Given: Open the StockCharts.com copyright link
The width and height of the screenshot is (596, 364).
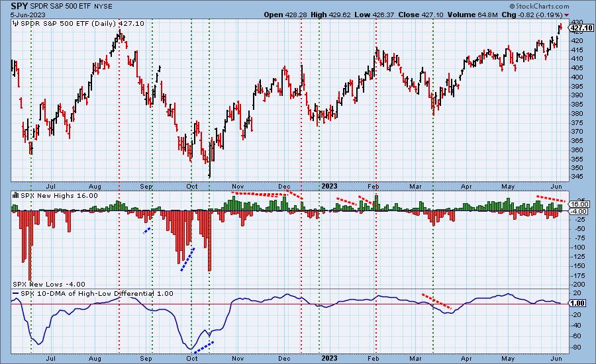Looking at the screenshot, I should click(539, 6).
